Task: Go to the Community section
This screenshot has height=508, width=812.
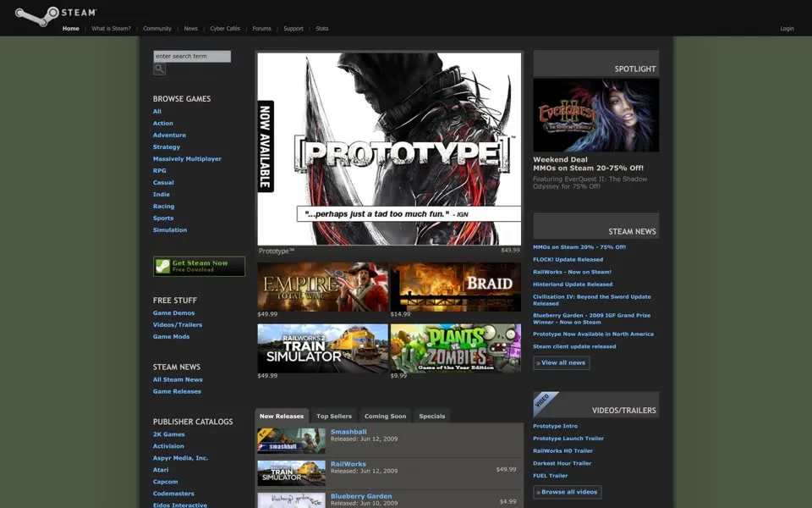Action: pyautogui.click(x=157, y=29)
